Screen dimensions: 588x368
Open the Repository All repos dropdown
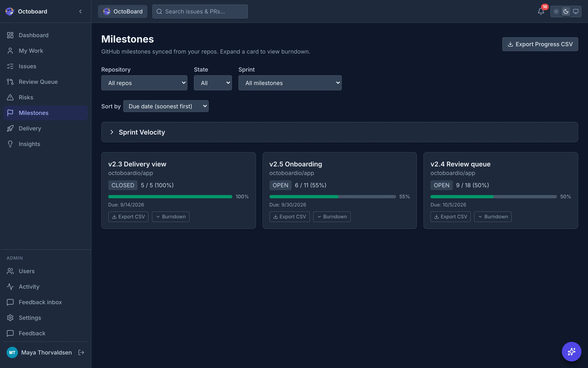pyautogui.click(x=144, y=83)
